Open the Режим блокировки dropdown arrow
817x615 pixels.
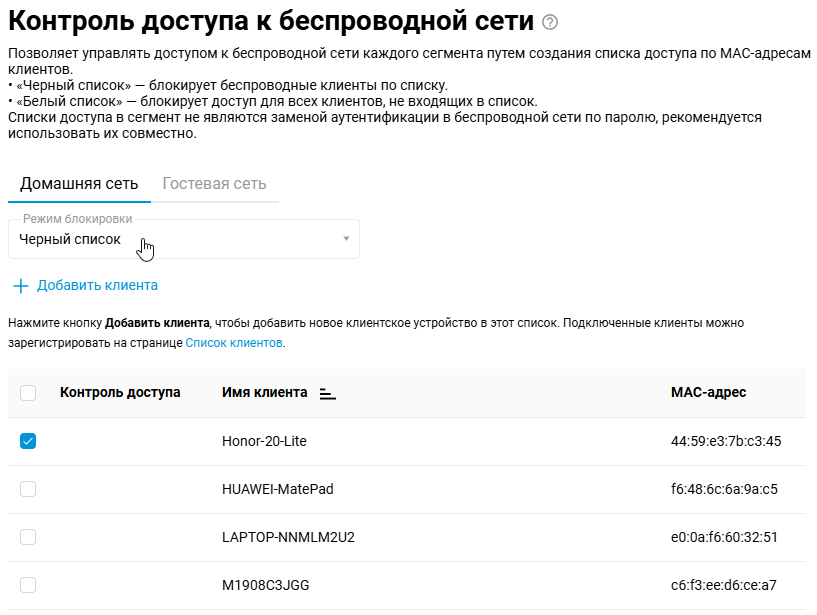point(346,239)
